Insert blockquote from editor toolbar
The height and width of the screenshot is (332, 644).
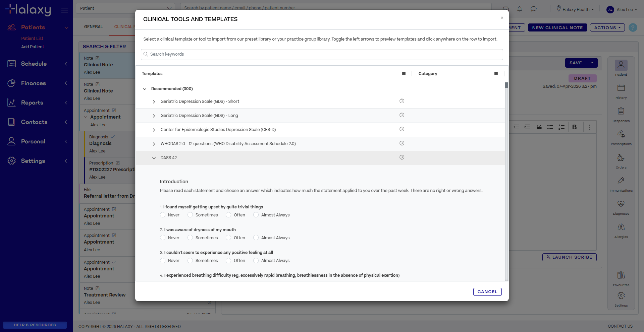[539, 127]
